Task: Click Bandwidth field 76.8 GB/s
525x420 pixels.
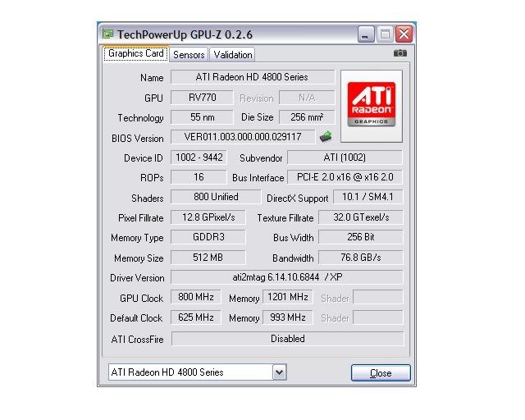Action: [361, 258]
